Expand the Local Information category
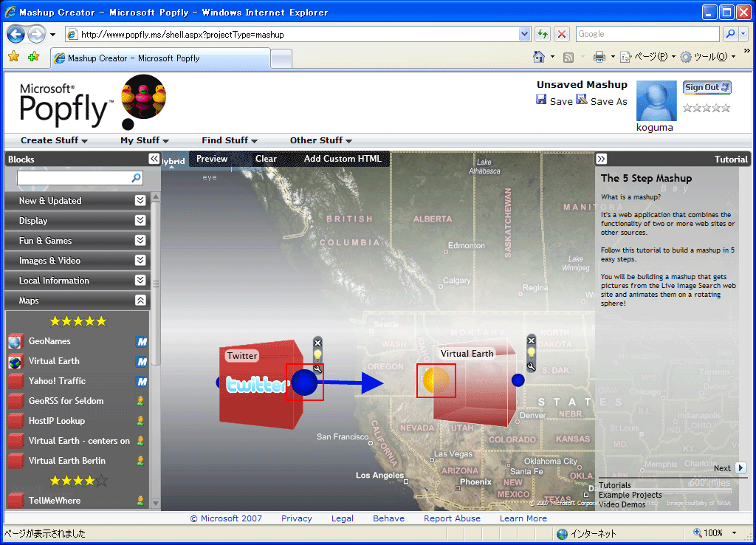This screenshot has height=545, width=756. (140, 280)
